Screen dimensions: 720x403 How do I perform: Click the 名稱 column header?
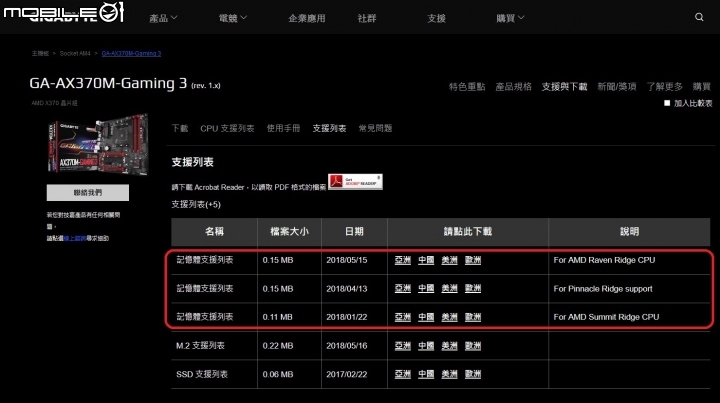[214, 232]
